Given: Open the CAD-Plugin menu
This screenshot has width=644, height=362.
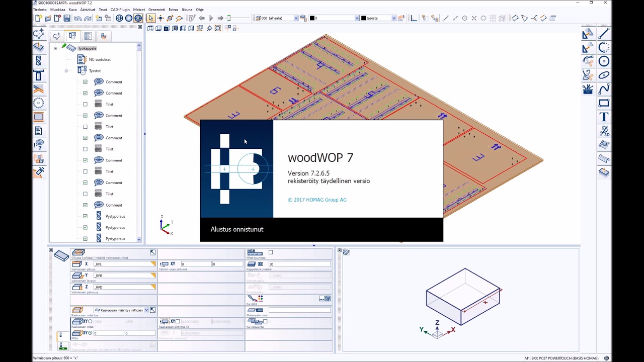Looking at the screenshot, I should [x=120, y=10].
